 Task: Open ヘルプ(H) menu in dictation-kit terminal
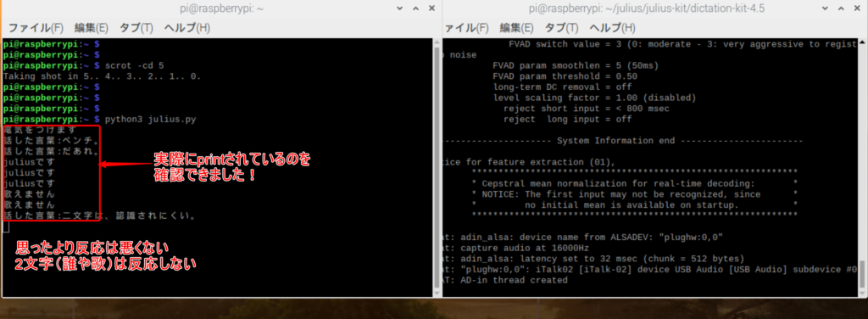coord(612,28)
